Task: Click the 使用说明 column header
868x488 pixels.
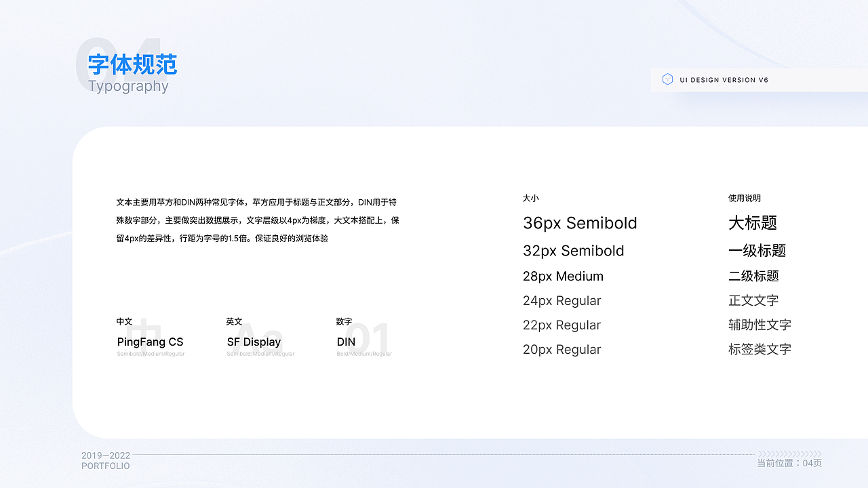Action: click(745, 198)
